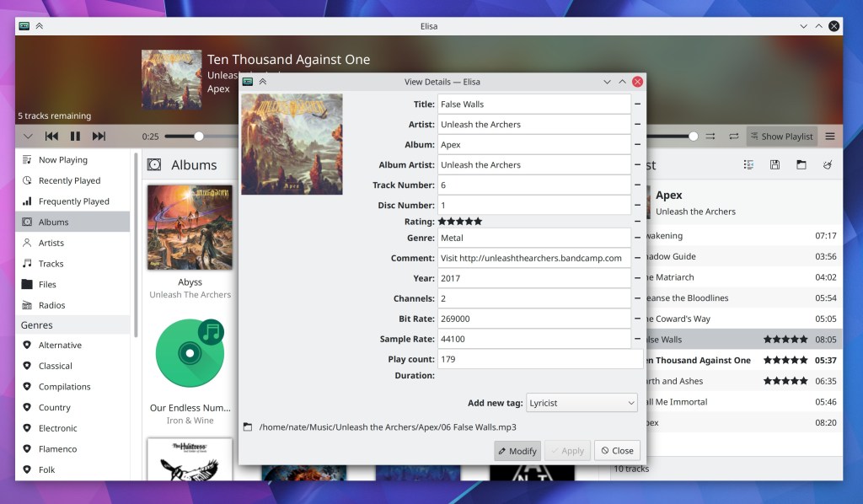The width and height of the screenshot is (863, 504).
Task: Remove the Genre field with minus button
Action: point(637,239)
